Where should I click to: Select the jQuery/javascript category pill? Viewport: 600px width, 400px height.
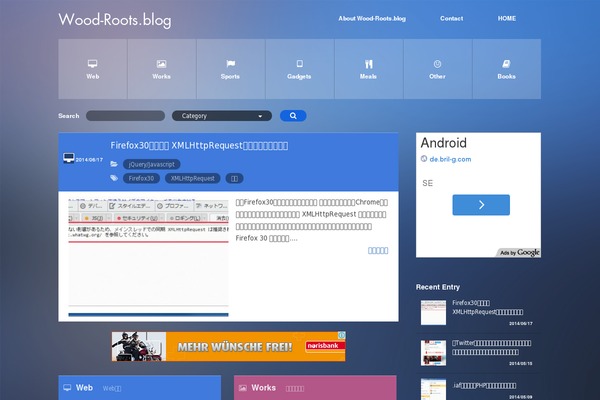152,164
